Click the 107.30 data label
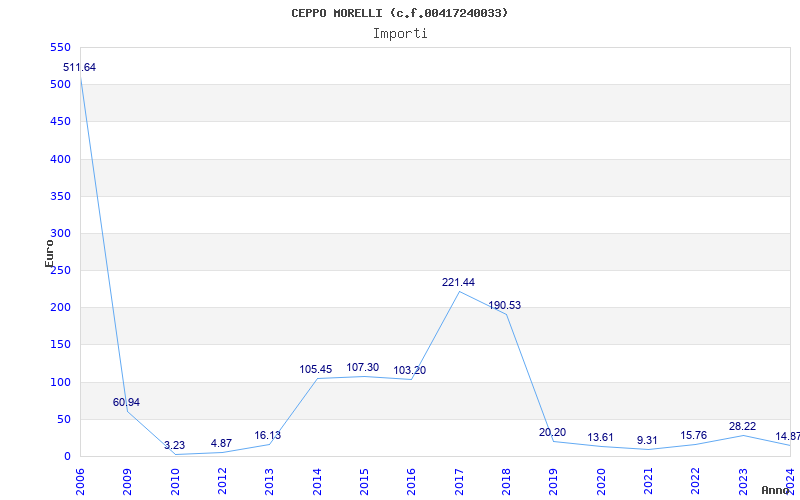The height and width of the screenshot is (500, 800). click(363, 367)
